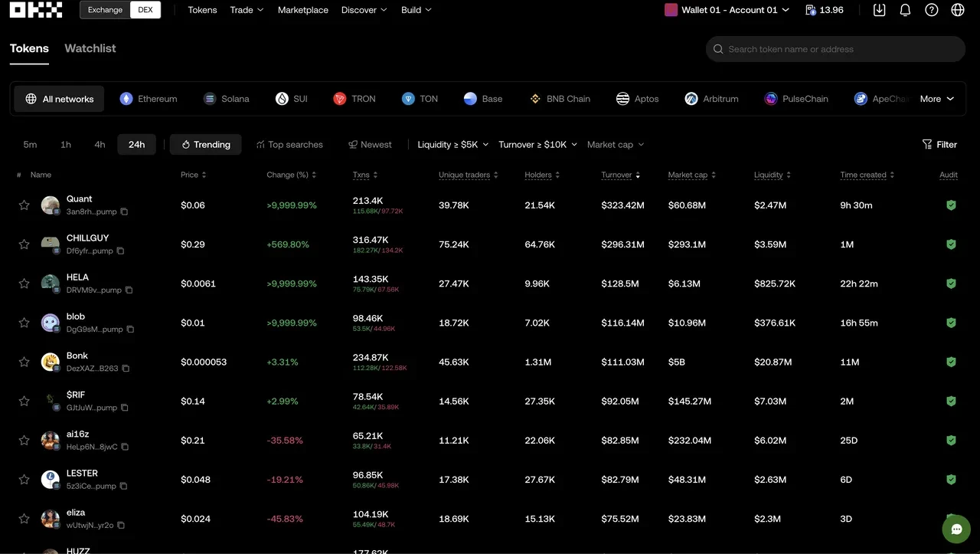Screen dimensions: 980x554
Task: Open the Turnover ≥ $10K filter
Action: [x=537, y=144]
